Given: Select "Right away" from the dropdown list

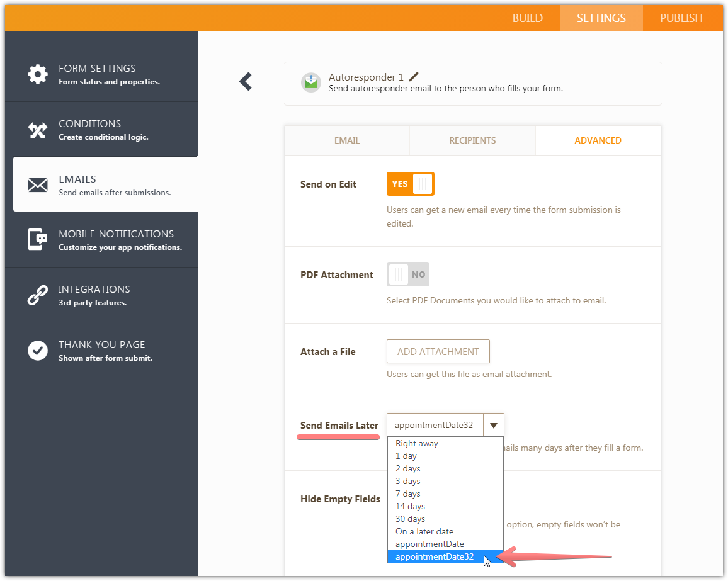Looking at the screenshot, I should pos(416,443).
